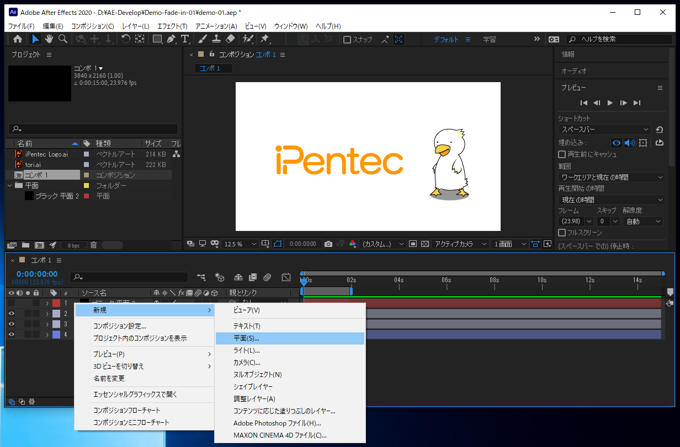Enable 再生前にキャッシュ checkbox

click(562, 154)
